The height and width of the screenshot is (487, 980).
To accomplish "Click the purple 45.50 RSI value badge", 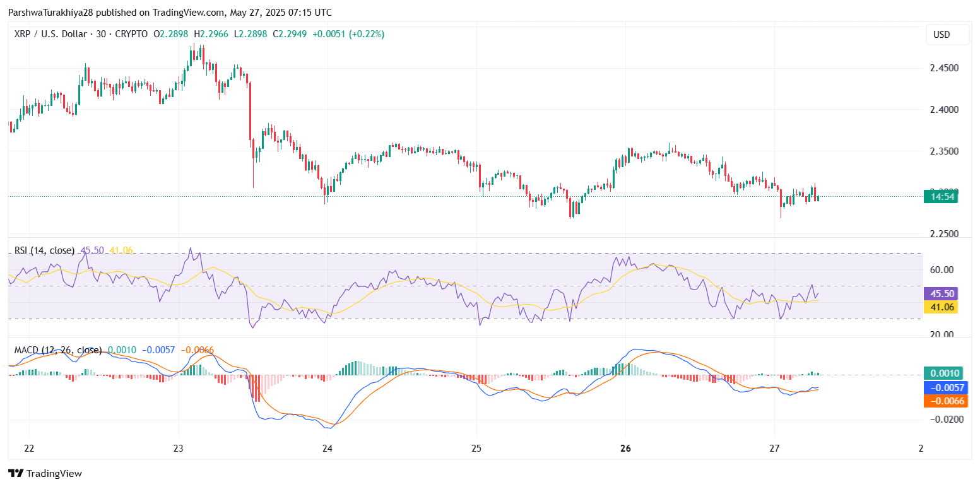I will pyautogui.click(x=941, y=293).
